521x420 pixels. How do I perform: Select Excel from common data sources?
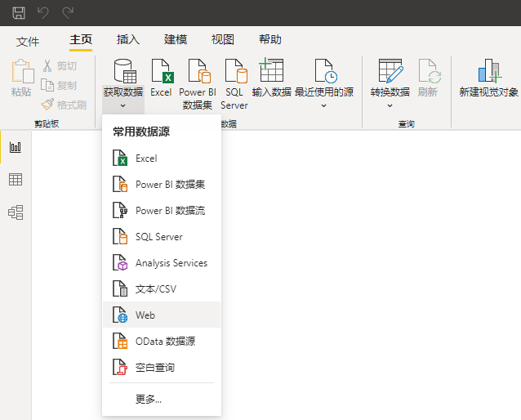pos(162,159)
